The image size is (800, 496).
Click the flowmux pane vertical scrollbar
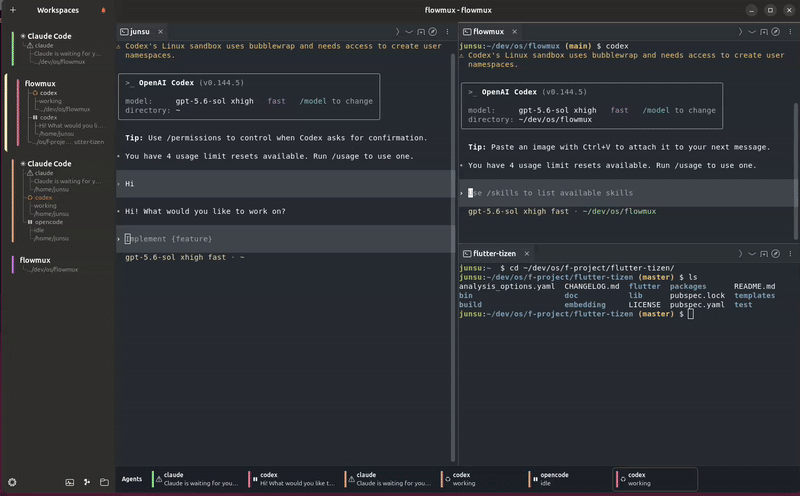pos(795,171)
